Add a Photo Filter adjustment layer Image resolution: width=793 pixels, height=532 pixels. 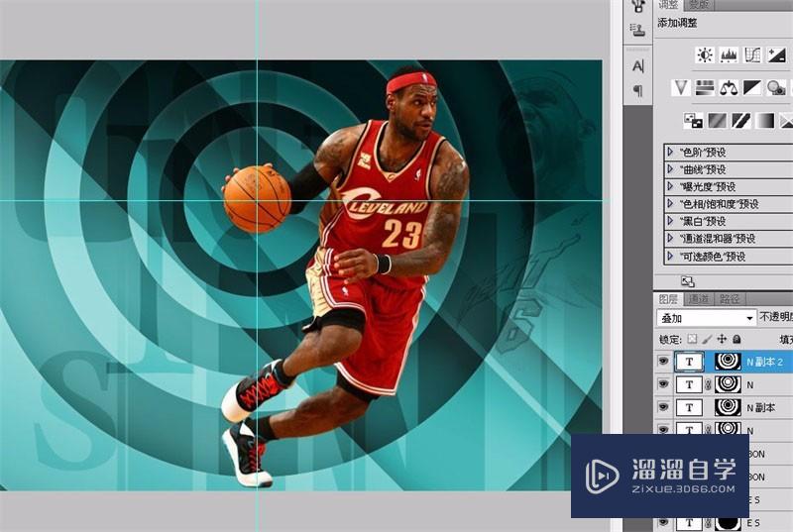pos(776,87)
